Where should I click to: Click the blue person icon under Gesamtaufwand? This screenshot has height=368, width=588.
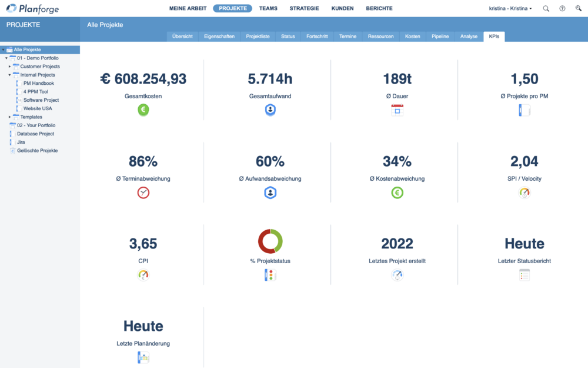(270, 110)
